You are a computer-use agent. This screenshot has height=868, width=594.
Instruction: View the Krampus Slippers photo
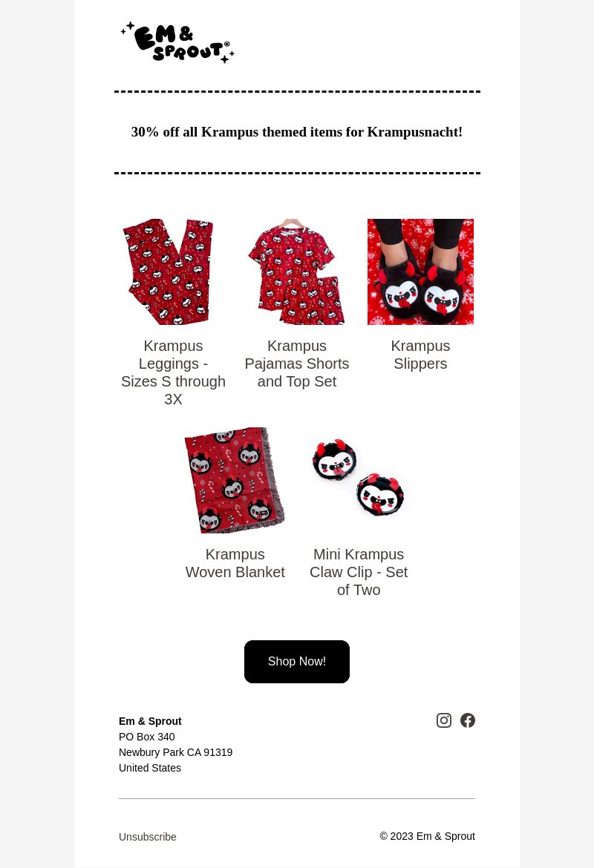tap(420, 272)
